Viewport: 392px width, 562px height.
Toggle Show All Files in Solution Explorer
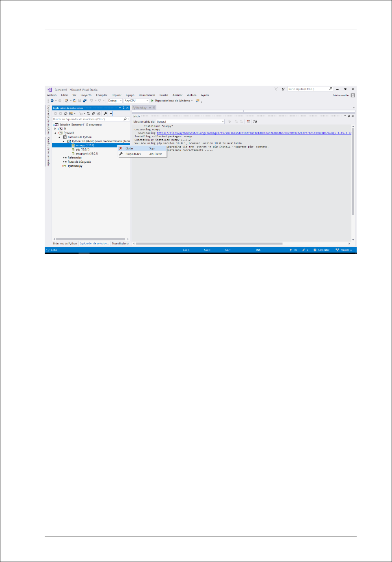pyautogui.click(x=98, y=114)
